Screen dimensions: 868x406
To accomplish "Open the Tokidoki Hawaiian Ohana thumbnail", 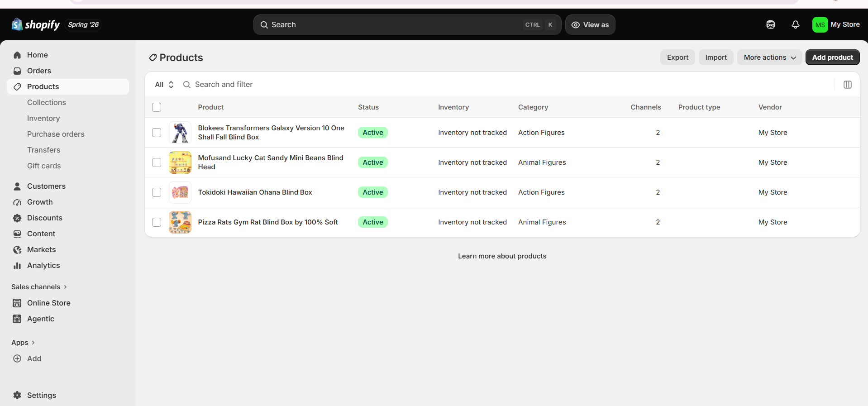I will pos(180,192).
